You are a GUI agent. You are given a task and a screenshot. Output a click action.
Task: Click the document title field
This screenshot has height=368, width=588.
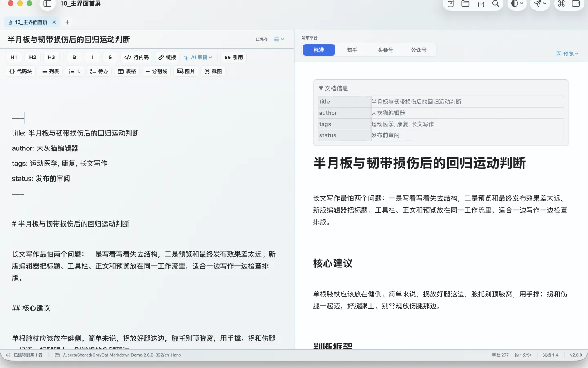tap(69, 39)
